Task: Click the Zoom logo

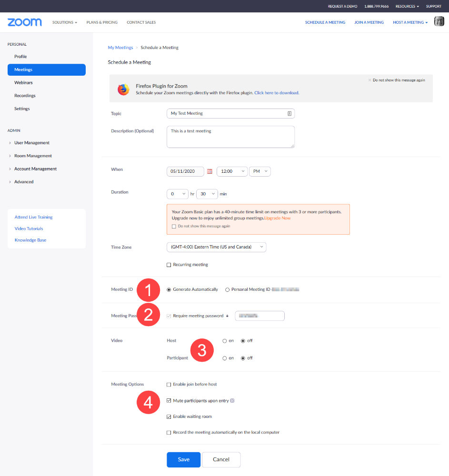Action: tap(25, 22)
